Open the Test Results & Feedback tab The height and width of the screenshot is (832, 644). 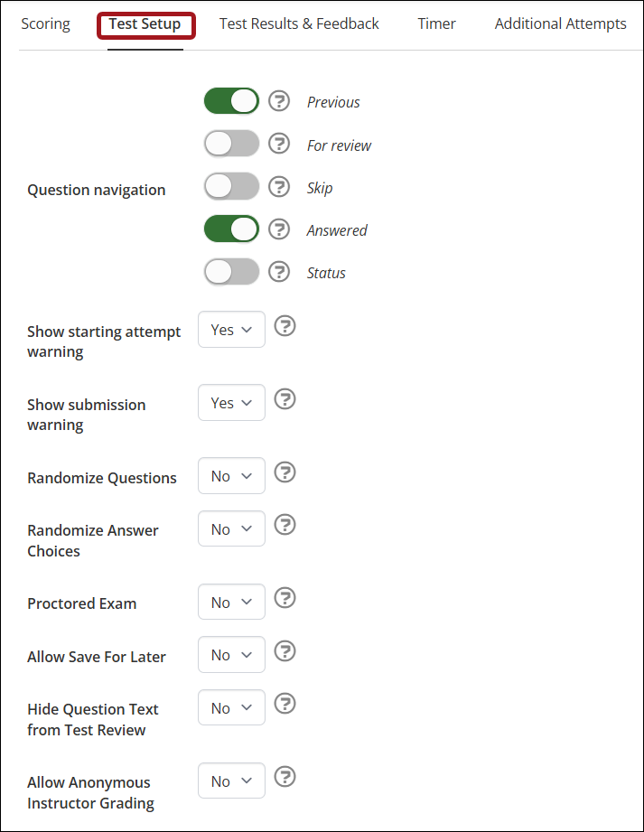coord(299,23)
